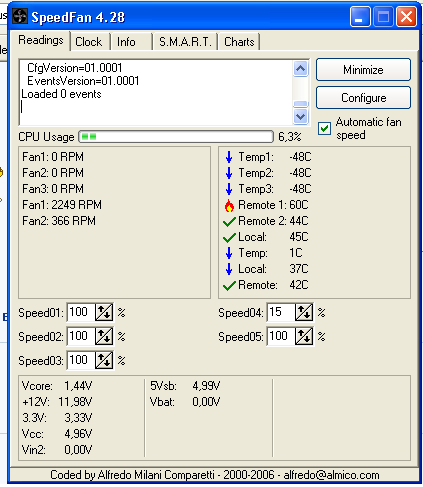Viewport: 423px width, 487px height.
Task: Open the Charts tab
Action: pos(239,42)
